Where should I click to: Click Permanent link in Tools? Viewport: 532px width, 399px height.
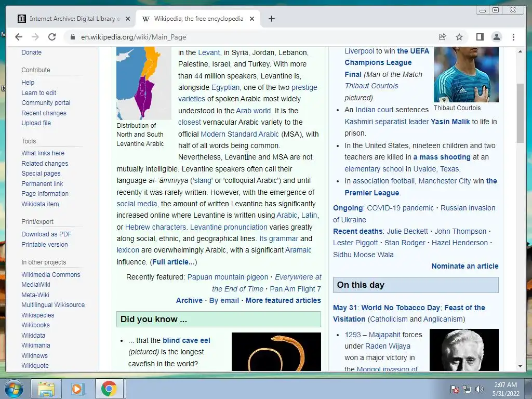[x=42, y=183]
